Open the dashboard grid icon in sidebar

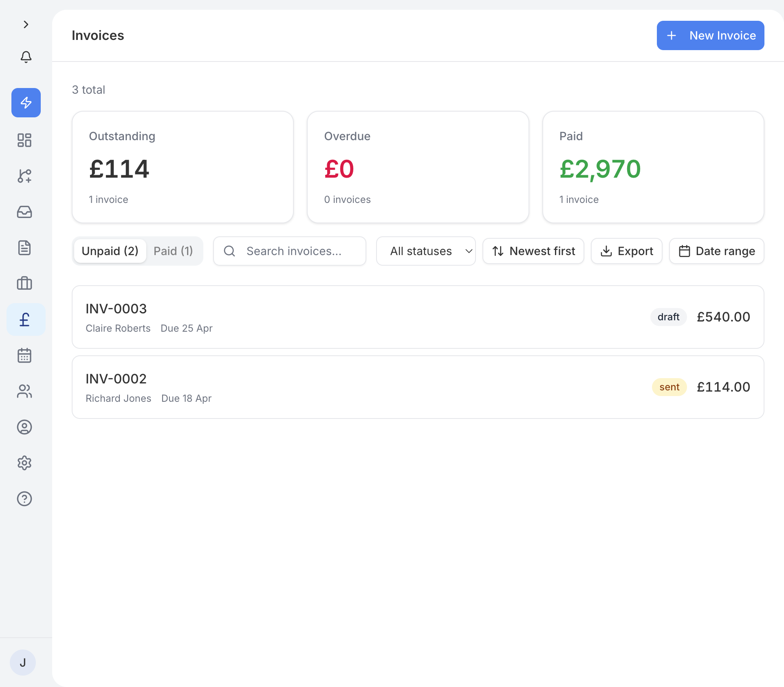[x=24, y=140]
